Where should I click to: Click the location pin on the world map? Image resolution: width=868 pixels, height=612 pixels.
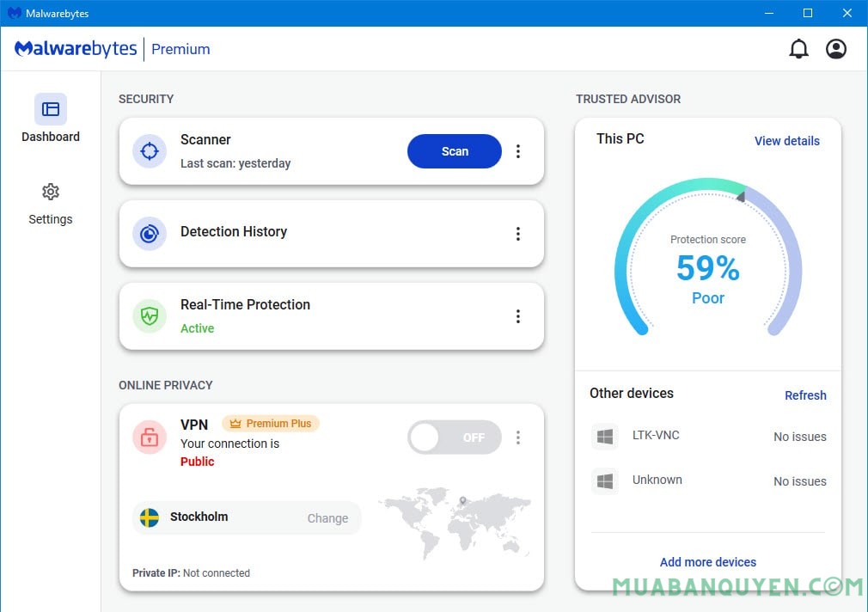(x=462, y=500)
